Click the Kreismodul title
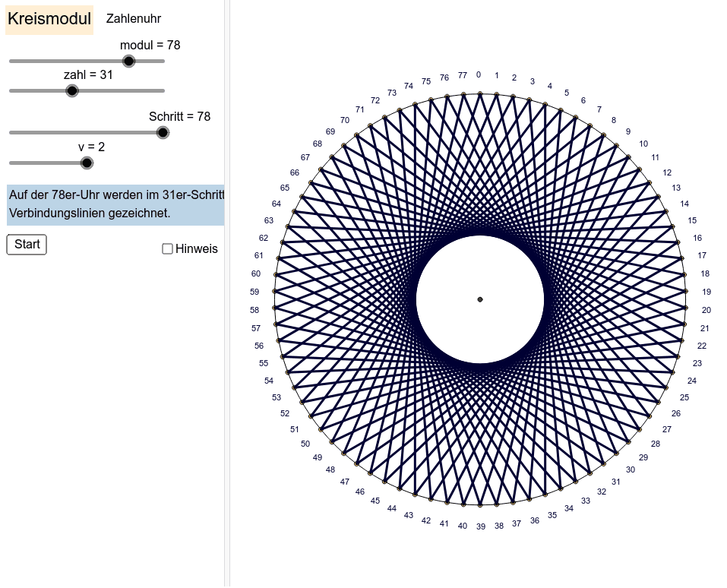Screen dimensions: 727x588 click(49, 19)
